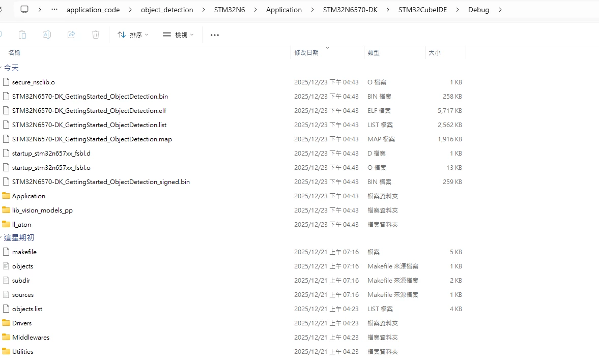Select the sources Makefile source icon
599x364 pixels.
pyautogui.click(x=6, y=294)
